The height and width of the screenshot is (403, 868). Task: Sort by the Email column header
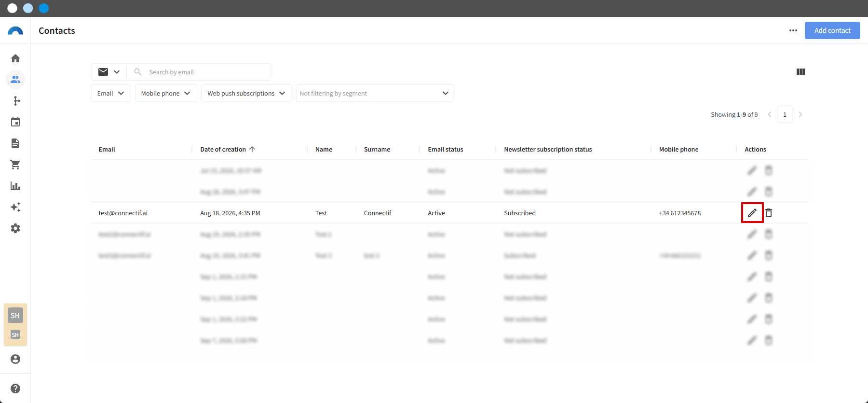(107, 149)
